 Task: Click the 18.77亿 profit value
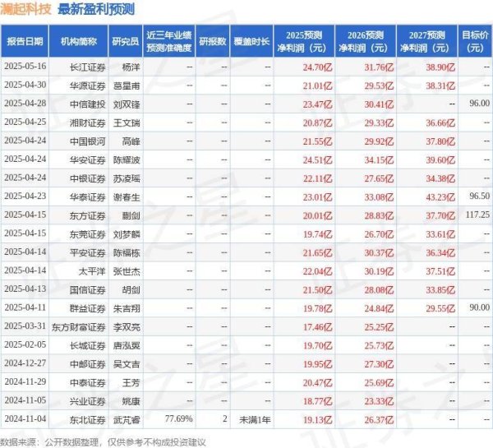tap(317, 401)
